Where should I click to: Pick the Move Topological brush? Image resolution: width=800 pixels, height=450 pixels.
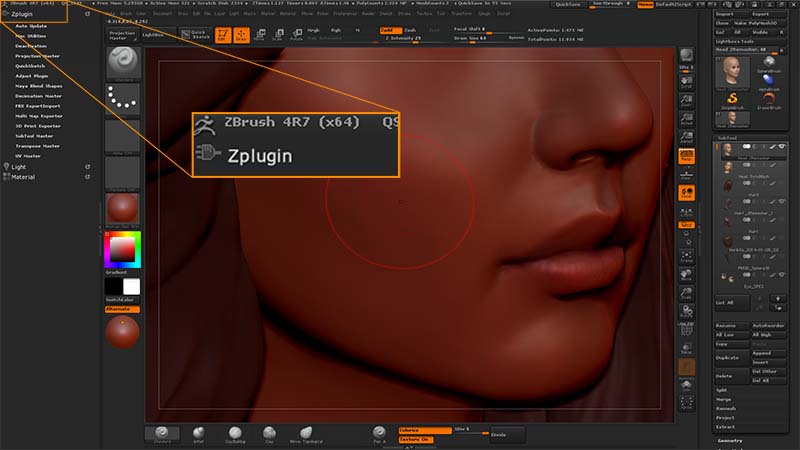(x=306, y=434)
